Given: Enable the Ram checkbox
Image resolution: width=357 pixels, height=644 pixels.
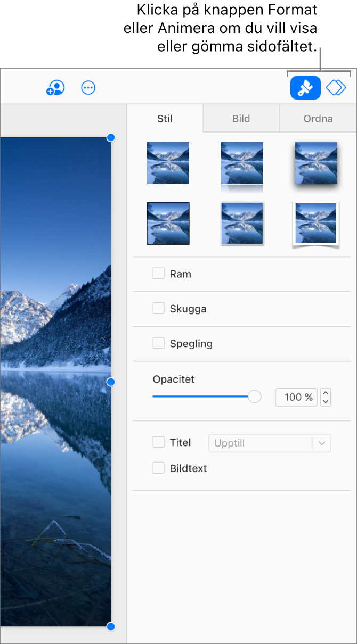Looking at the screenshot, I should [x=159, y=274].
